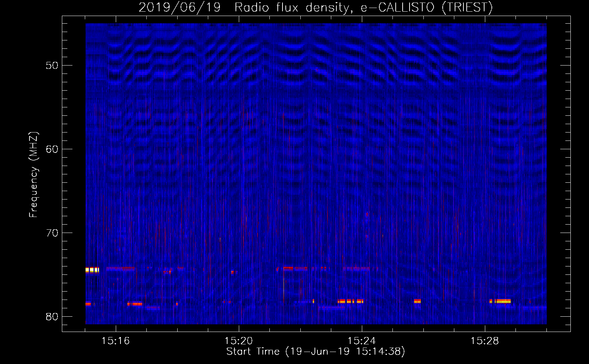Image resolution: width=589 pixels, height=364 pixels.
Task: Click the red-yellow burst near 78 MHz just before 15:24
Action: (350, 301)
